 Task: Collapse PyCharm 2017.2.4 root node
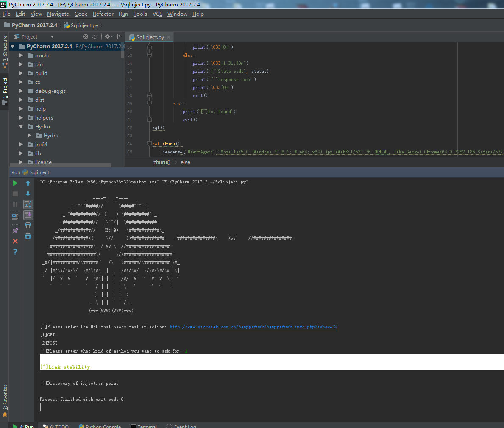pyautogui.click(x=13, y=46)
